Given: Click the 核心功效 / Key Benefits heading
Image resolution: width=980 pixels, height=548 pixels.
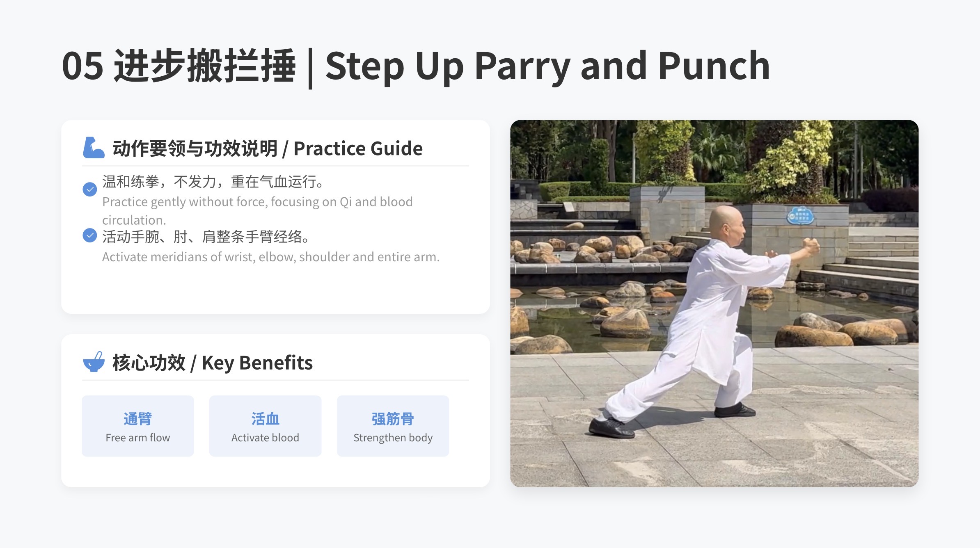Looking at the screenshot, I should pos(213,363).
